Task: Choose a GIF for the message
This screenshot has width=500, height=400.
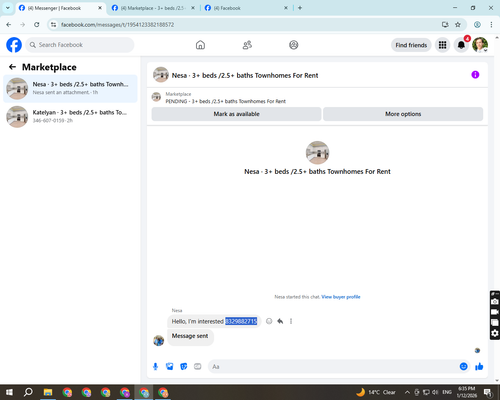Action: click(x=198, y=367)
